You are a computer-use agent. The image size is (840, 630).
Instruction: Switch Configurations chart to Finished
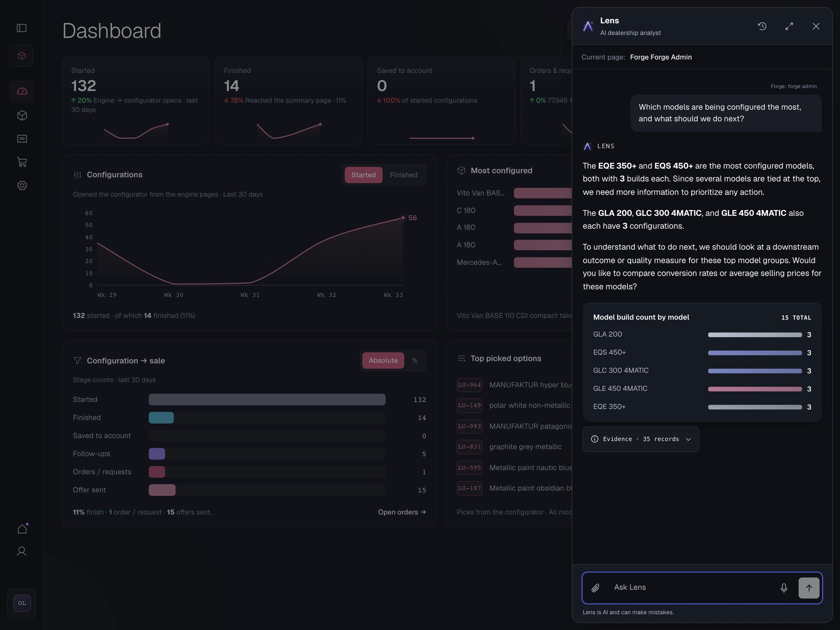tap(403, 175)
